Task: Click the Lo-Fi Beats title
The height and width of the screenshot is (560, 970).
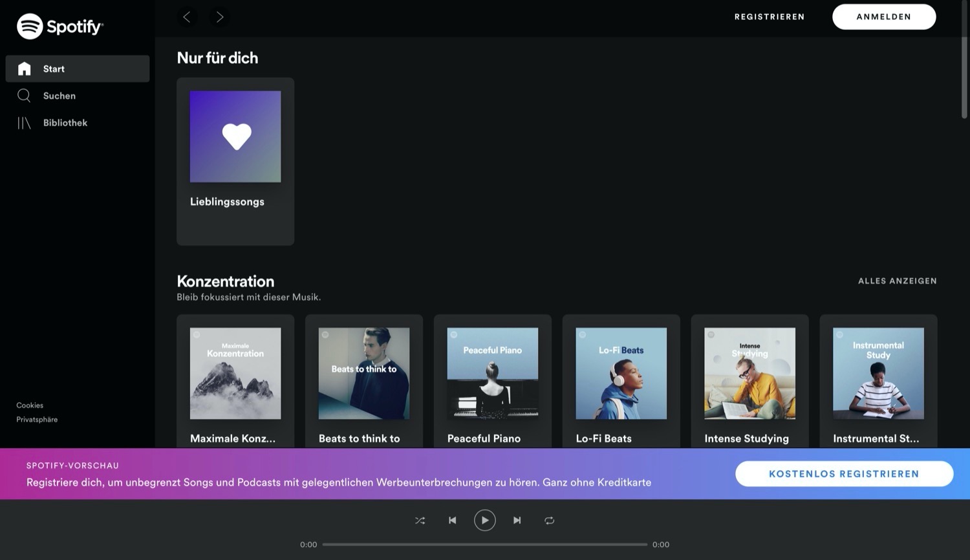Action: (x=604, y=438)
